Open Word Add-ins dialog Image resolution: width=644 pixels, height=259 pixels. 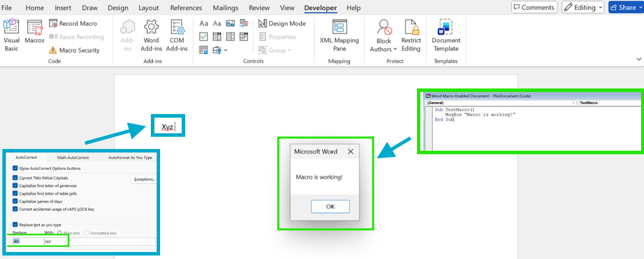(151, 36)
